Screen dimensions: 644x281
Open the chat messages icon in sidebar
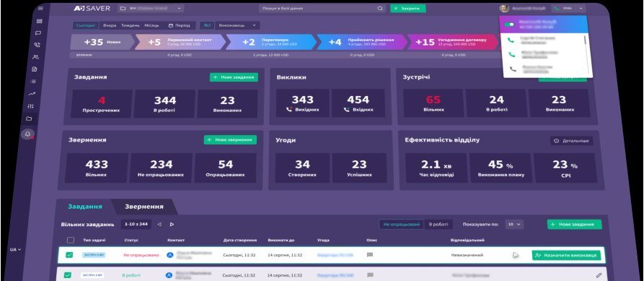(x=38, y=33)
